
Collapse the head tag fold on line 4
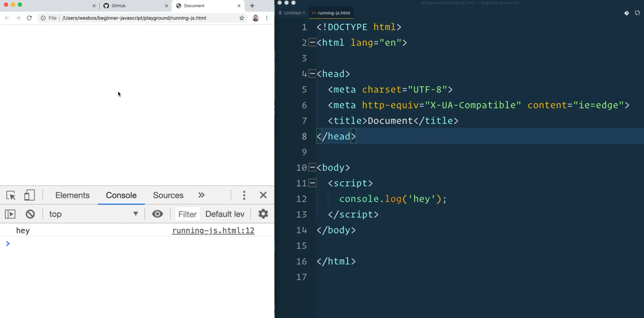click(x=312, y=74)
